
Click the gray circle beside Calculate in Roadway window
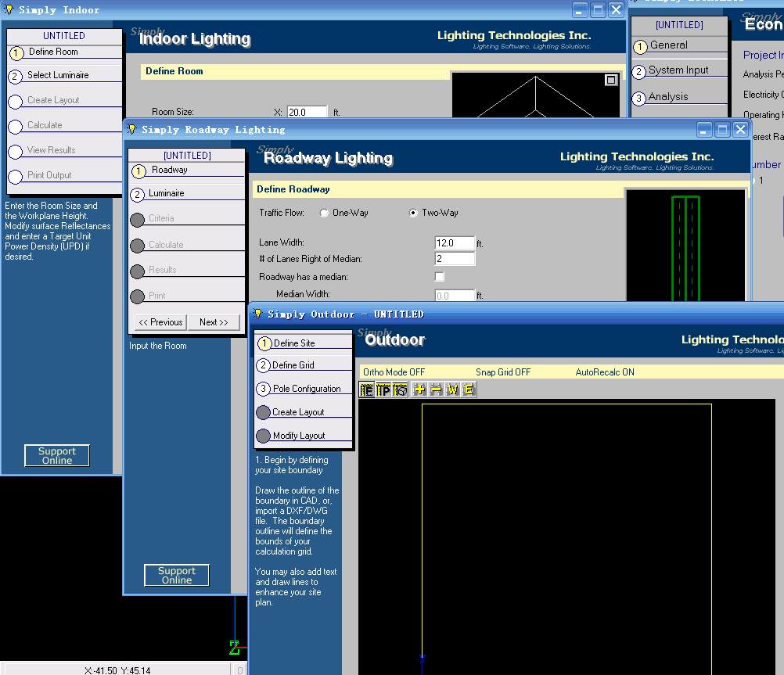click(x=138, y=246)
